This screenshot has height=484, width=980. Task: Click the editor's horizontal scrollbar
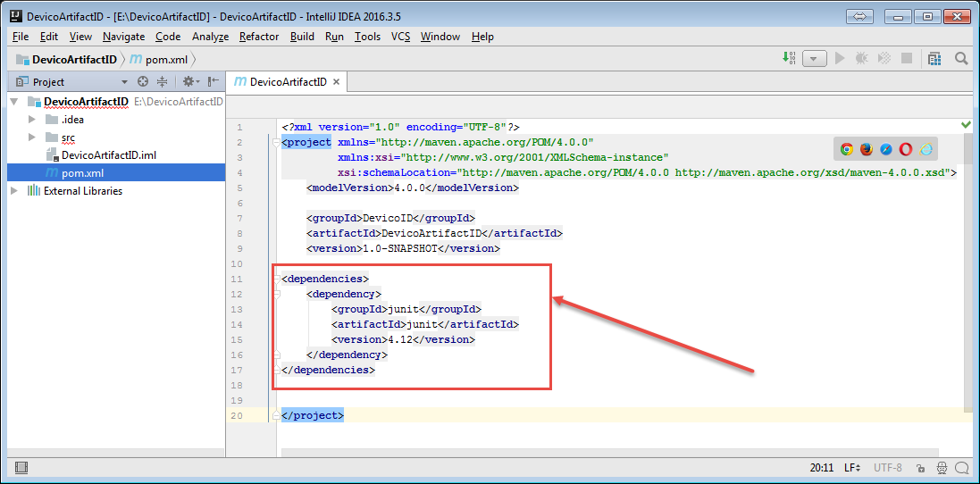610,453
